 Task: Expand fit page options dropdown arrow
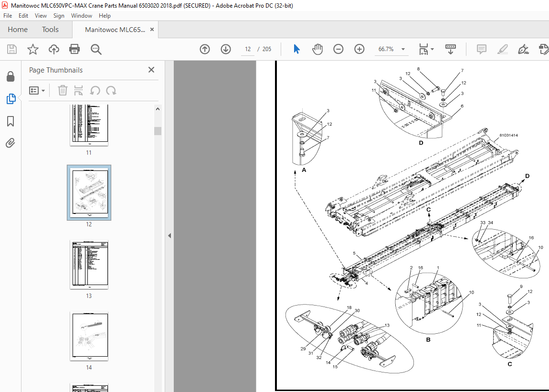pyautogui.click(x=433, y=49)
